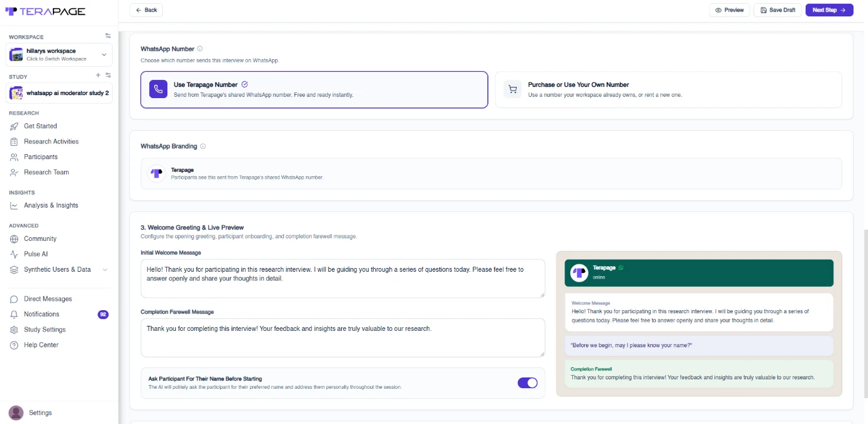Click the Completion Farewell preview bubble
The width and height of the screenshot is (868, 424).
coord(699,374)
